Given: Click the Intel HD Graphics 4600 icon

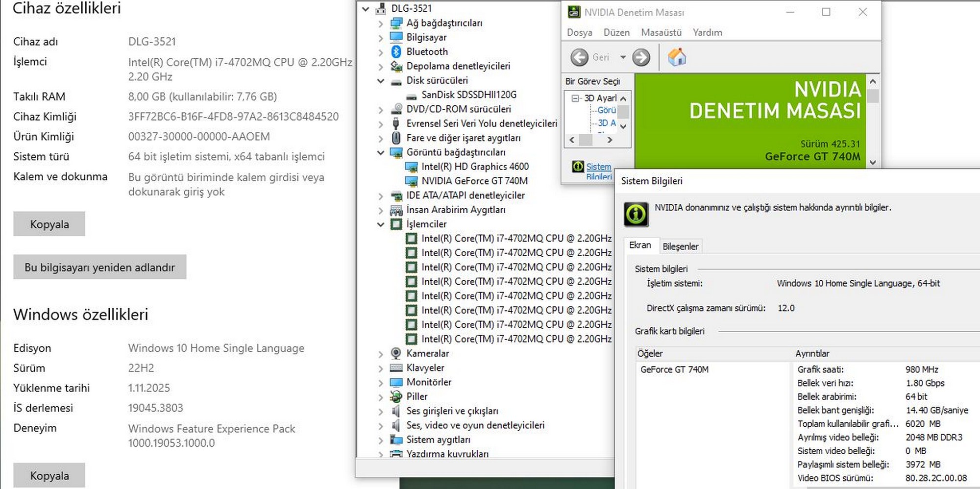Looking at the screenshot, I should 411,167.
